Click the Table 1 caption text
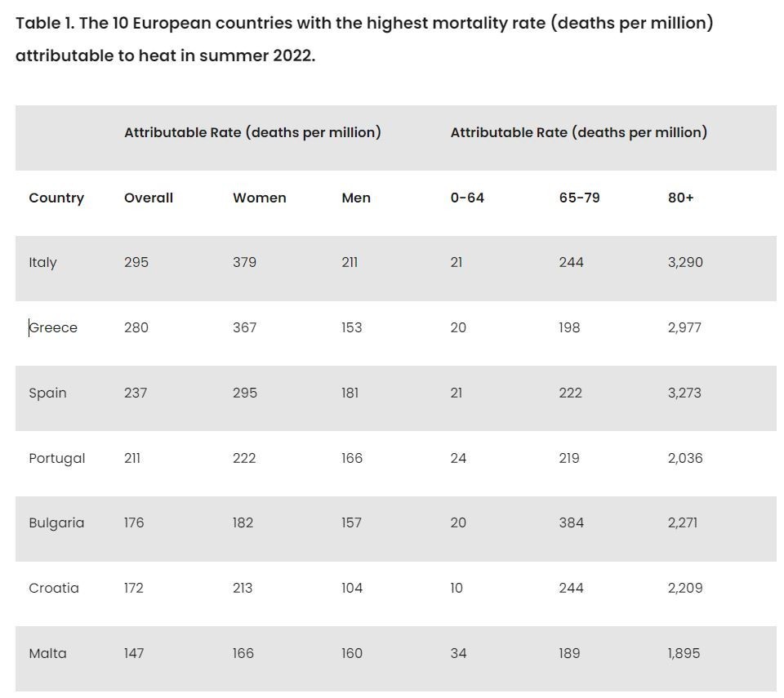 coord(364,39)
